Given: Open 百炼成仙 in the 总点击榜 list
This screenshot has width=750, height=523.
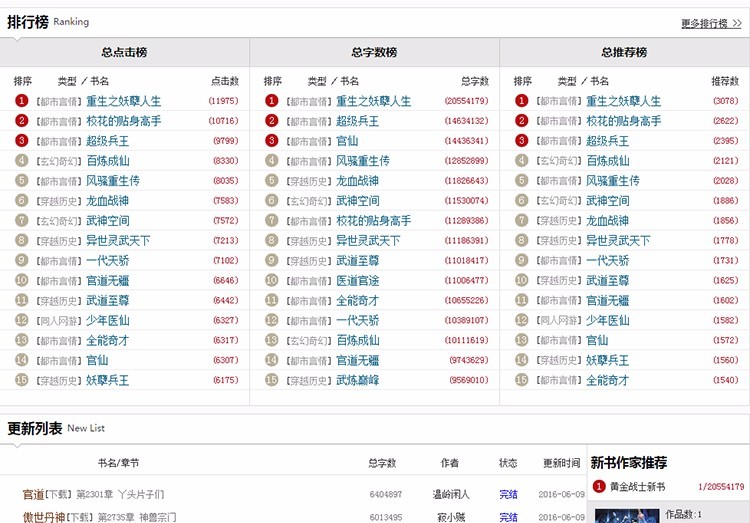Looking at the screenshot, I should coord(108,161).
